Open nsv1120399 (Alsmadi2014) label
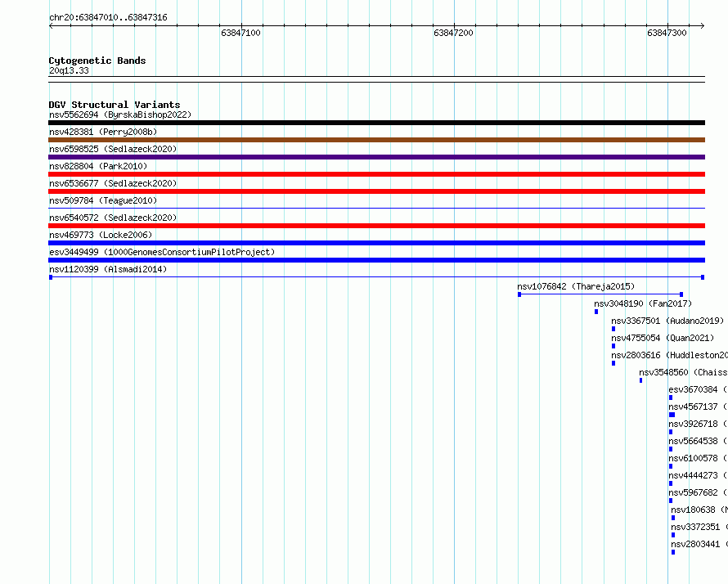 tap(108, 269)
